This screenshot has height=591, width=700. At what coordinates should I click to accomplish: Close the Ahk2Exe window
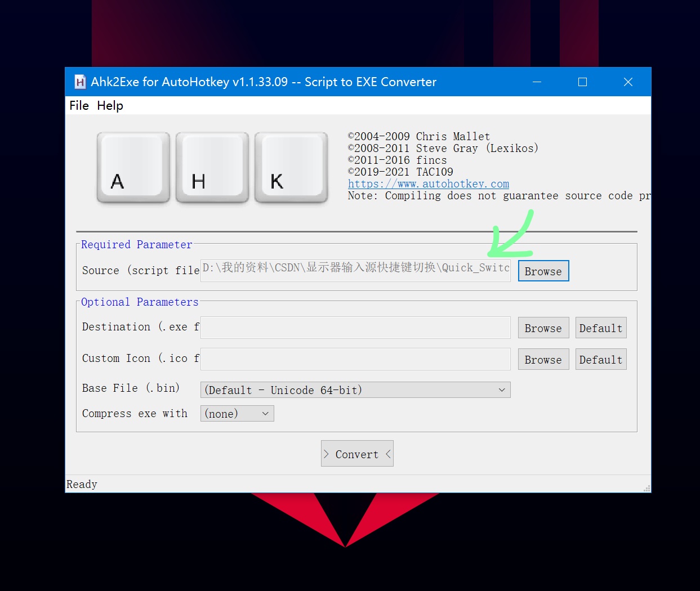click(x=628, y=82)
